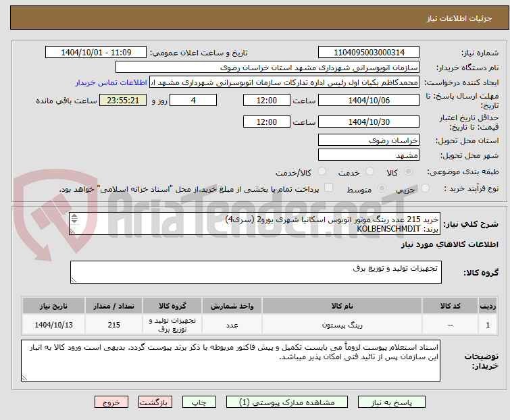Screen dimensions: 510x420
Task: Click the announcement date field 1404/10/01 - 11:09
Action: (x=96, y=53)
